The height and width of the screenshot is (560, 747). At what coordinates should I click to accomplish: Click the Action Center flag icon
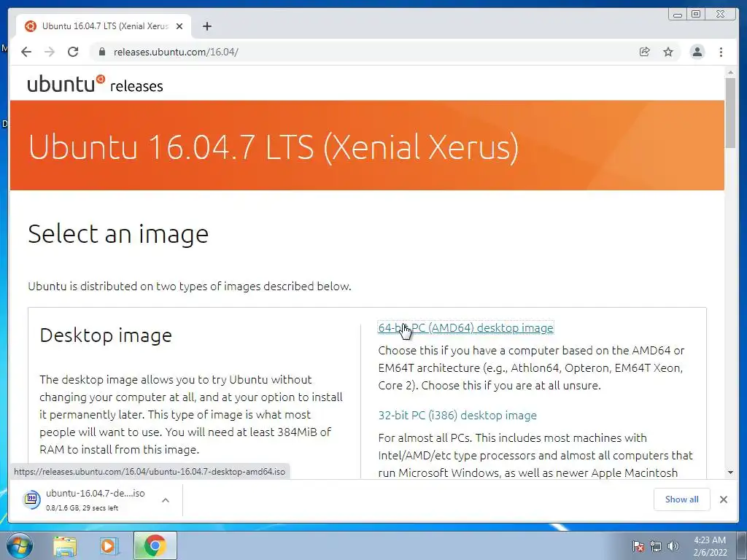638,546
